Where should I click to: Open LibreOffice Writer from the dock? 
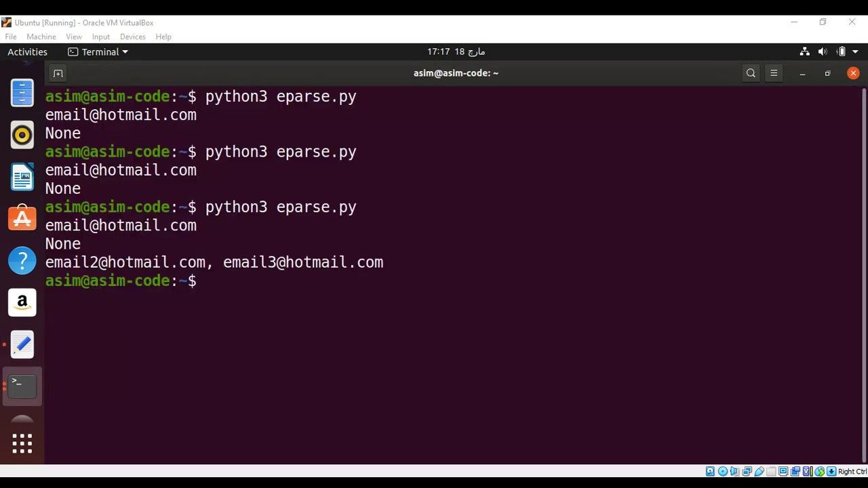pyautogui.click(x=22, y=177)
